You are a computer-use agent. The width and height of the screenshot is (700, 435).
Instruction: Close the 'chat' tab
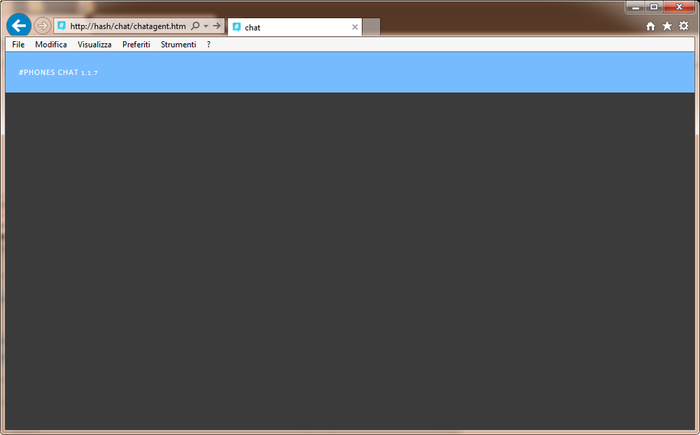pos(355,27)
